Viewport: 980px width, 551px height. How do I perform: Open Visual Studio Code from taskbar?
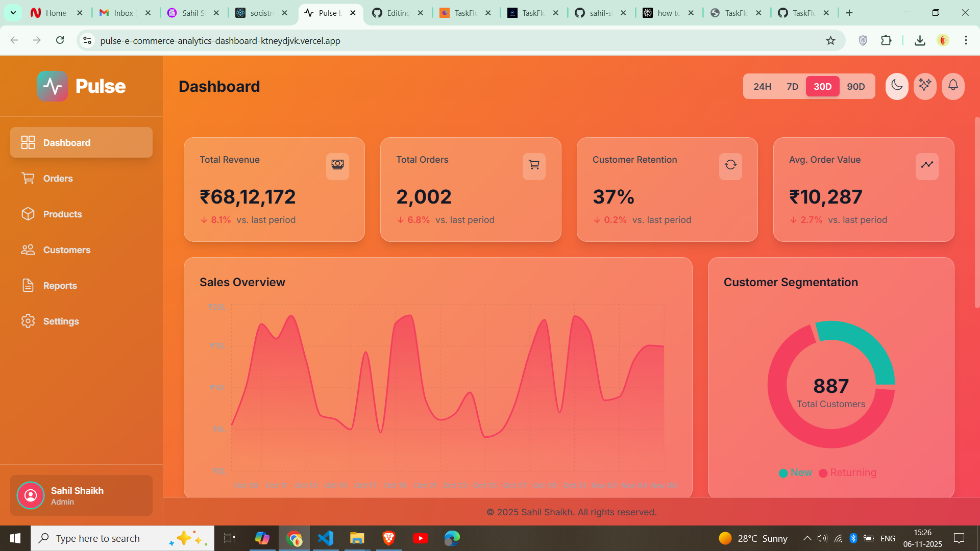click(326, 538)
